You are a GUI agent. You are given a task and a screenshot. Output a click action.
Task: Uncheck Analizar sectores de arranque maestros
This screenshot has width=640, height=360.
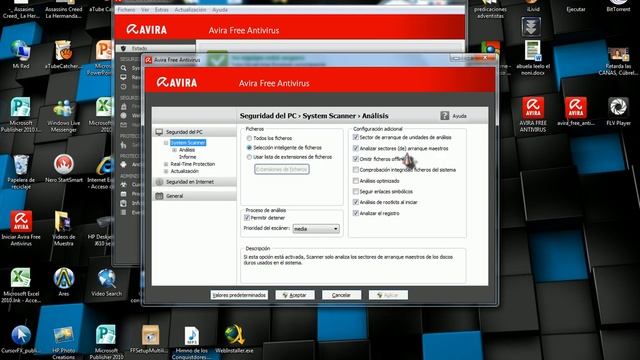pos(356,149)
